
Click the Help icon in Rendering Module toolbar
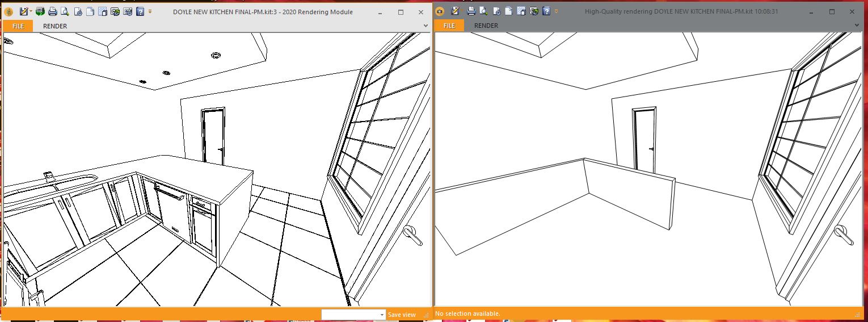[140, 11]
